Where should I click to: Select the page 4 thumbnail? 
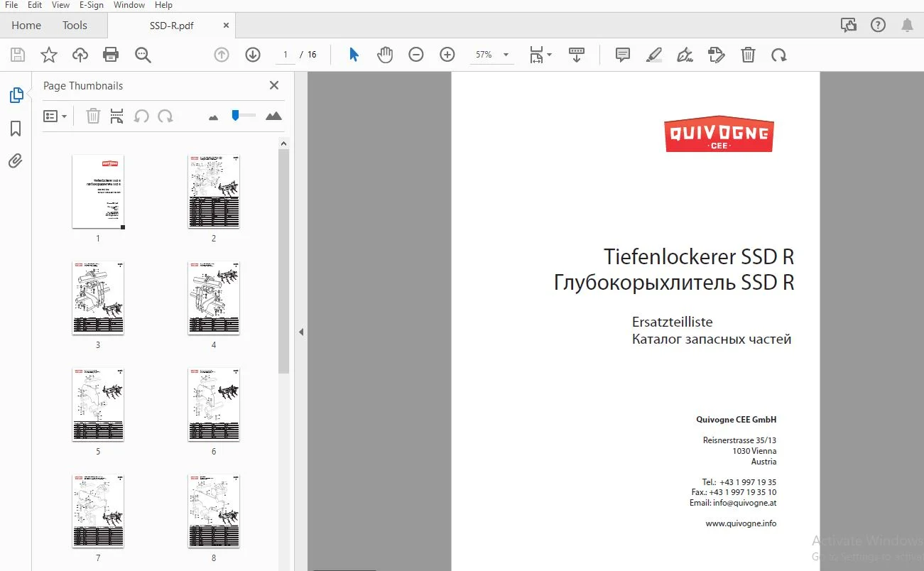click(214, 298)
